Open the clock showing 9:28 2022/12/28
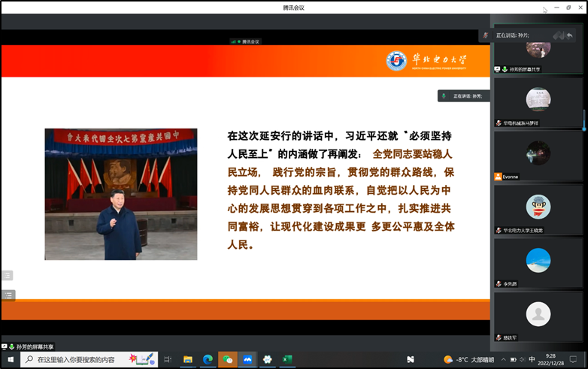Image resolution: width=588 pixels, height=369 pixels. tap(551, 360)
